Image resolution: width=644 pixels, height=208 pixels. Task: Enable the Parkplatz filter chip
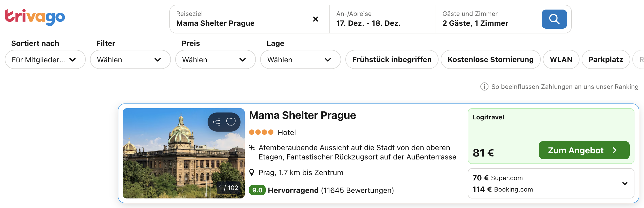pyautogui.click(x=606, y=60)
